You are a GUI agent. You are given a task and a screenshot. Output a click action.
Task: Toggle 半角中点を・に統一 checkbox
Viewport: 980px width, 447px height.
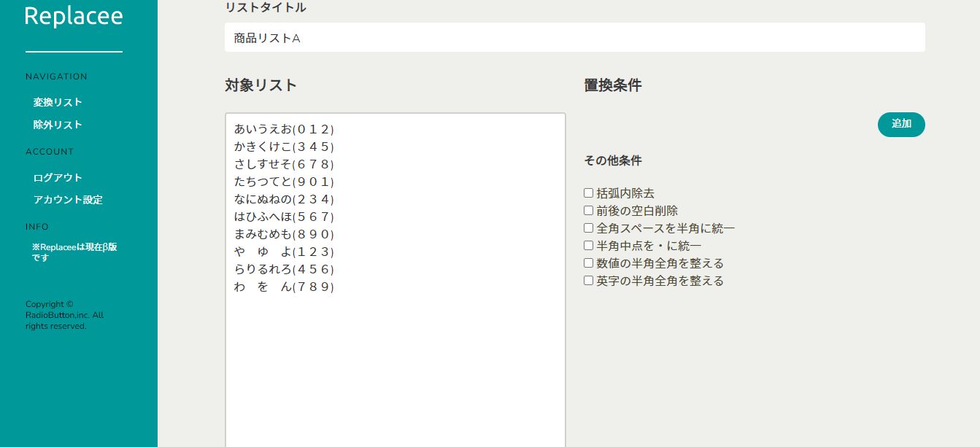pyautogui.click(x=588, y=246)
